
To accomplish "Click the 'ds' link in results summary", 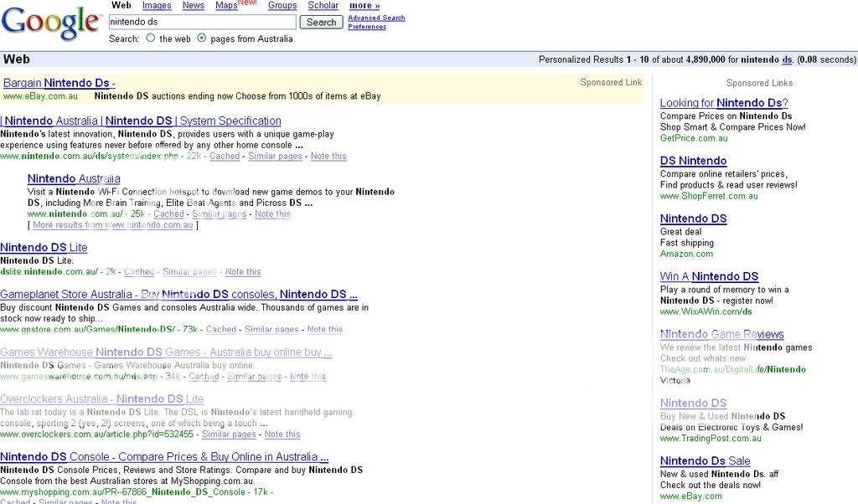I will point(787,59).
